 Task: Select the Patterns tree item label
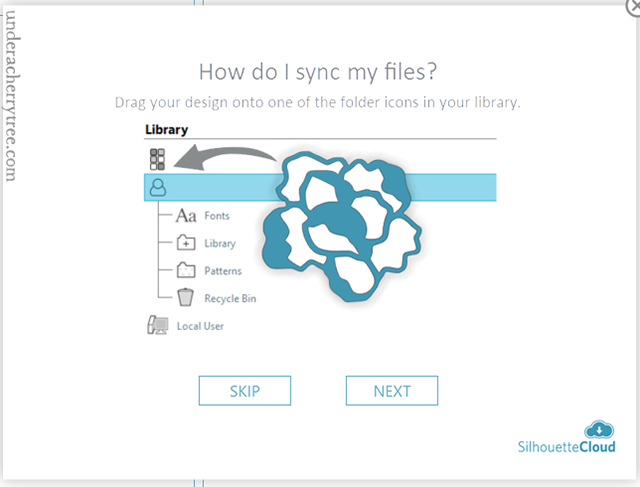223,271
